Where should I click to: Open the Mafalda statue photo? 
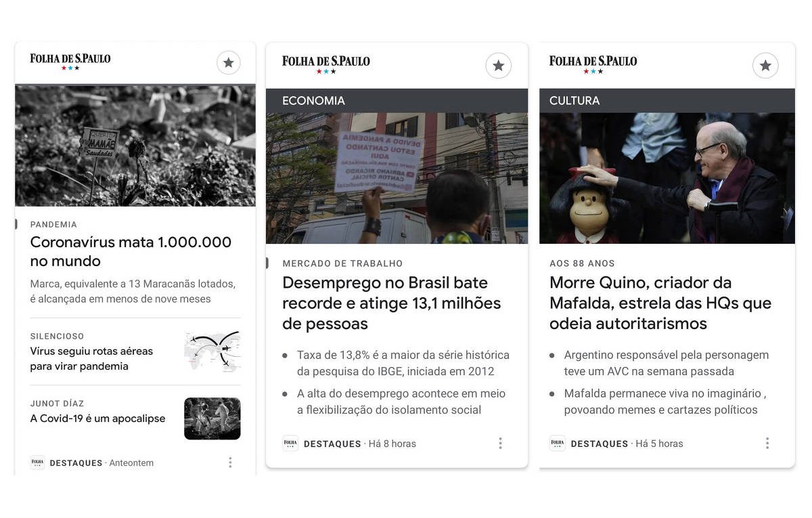click(667, 178)
